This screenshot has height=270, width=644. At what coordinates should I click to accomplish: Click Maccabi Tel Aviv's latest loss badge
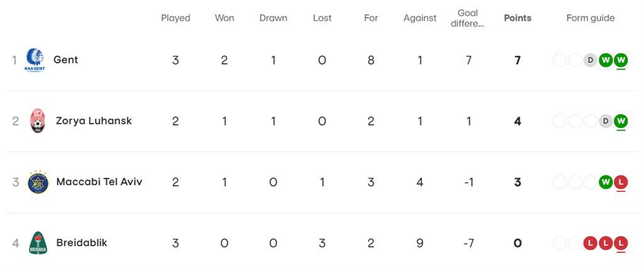(x=621, y=182)
